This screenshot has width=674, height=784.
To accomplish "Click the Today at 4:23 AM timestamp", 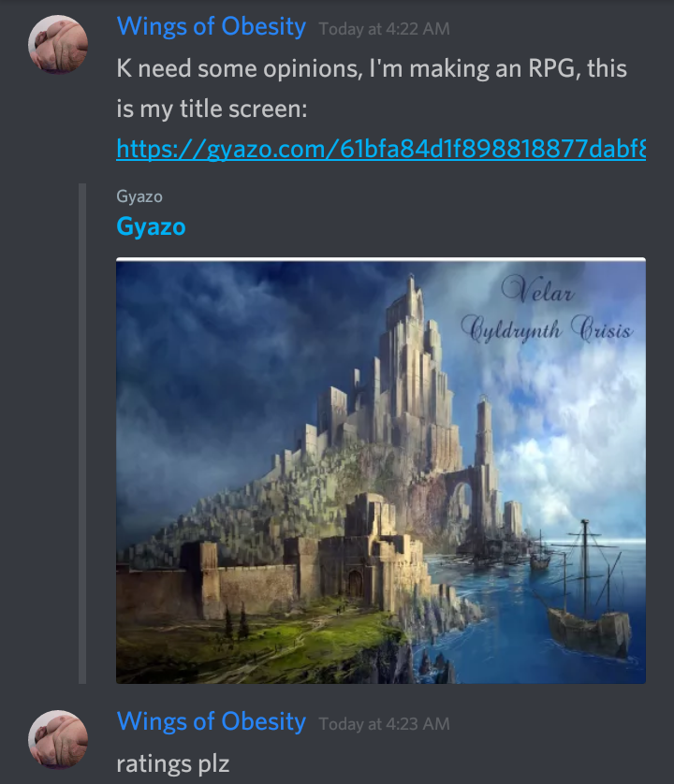I will click(385, 724).
